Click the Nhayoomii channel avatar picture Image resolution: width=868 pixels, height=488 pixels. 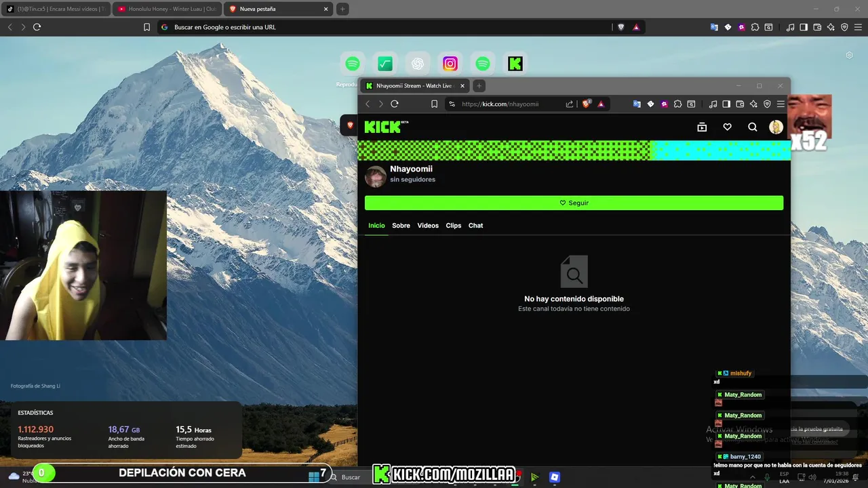point(376,176)
